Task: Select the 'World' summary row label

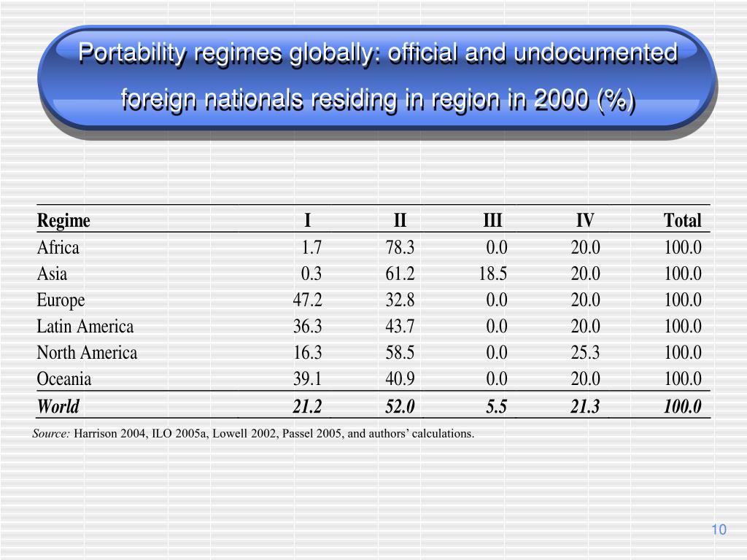Action: [x=58, y=406]
